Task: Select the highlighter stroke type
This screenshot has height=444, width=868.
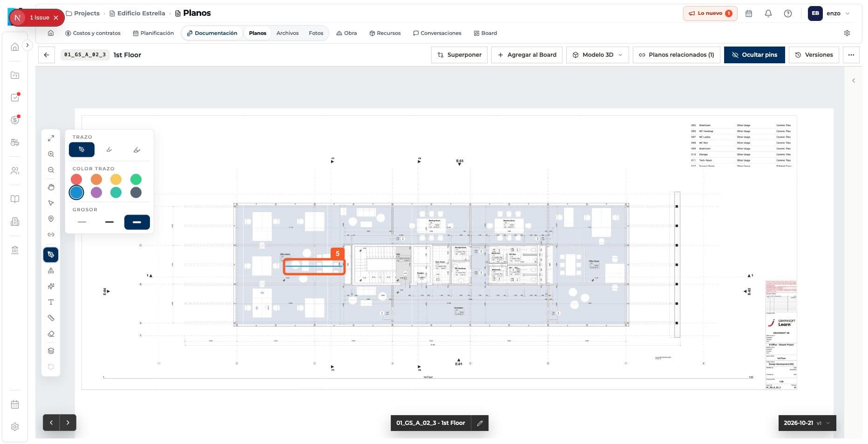Action: (137, 150)
